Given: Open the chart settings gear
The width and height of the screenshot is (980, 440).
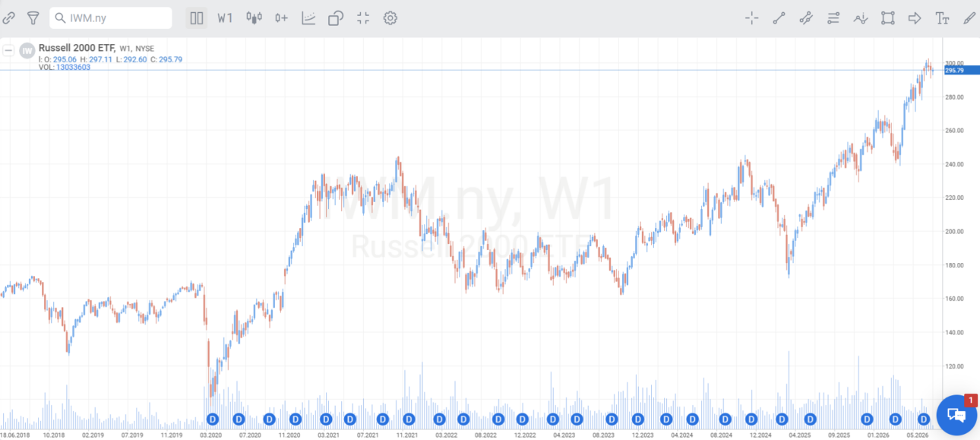Looking at the screenshot, I should (x=390, y=18).
